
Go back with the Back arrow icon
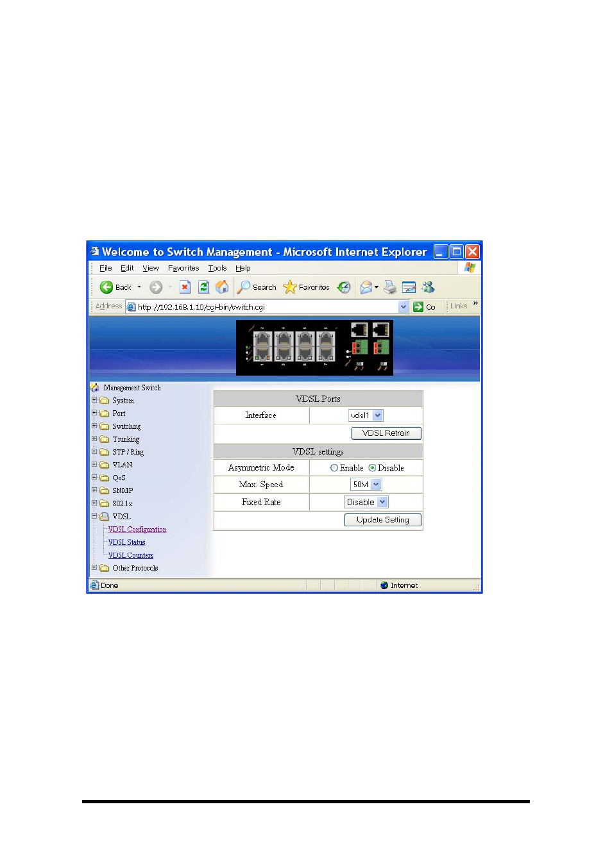coord(106,287)
